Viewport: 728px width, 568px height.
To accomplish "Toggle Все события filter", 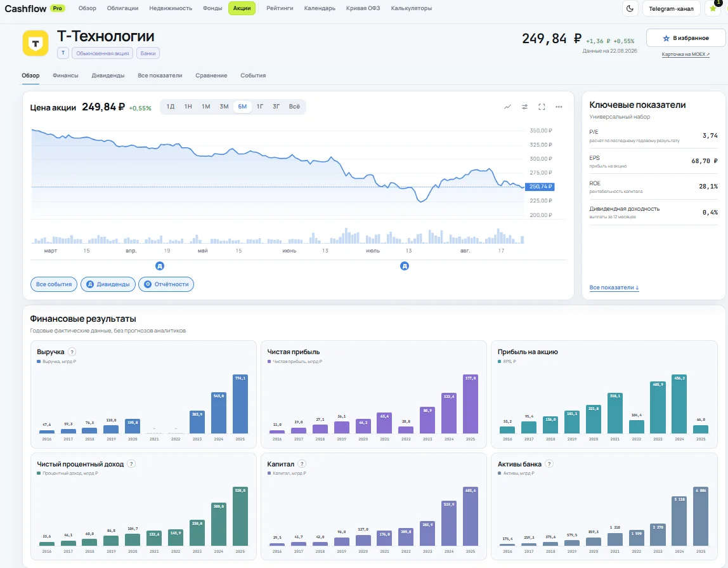I will (54, 284).
